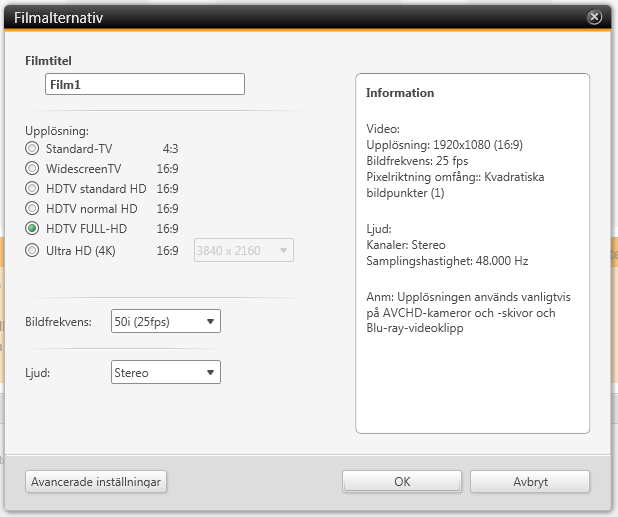Screen dimensions: 618x517
Task: Click the 'Upplösning:' label above the radio buttons
Action: click(x=57, y=131)
